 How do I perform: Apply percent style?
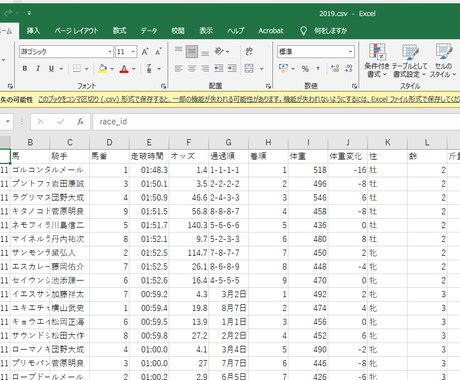305,69
